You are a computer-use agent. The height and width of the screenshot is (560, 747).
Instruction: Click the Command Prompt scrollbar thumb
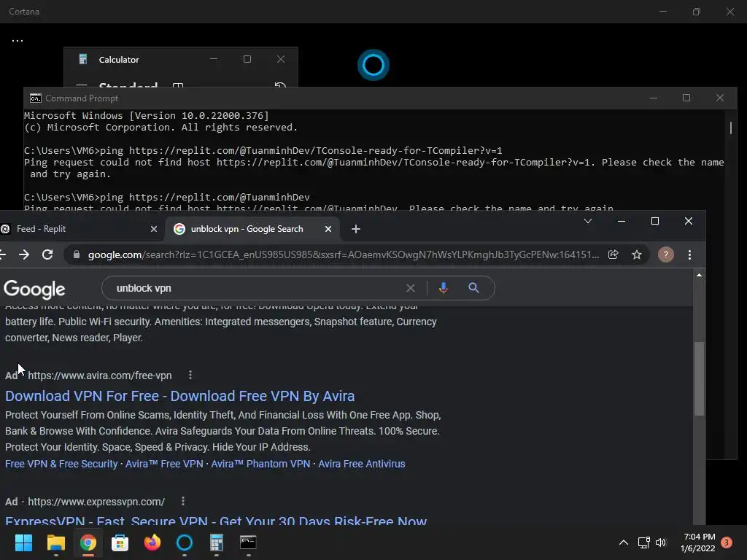pyautogui.click(x=731, y=128)
